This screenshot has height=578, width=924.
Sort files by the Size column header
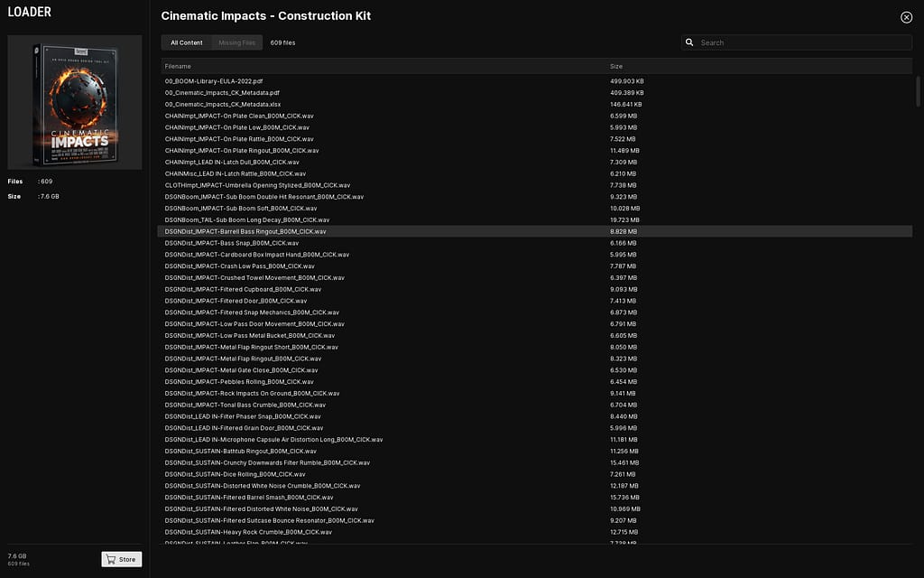pos(615,65)
